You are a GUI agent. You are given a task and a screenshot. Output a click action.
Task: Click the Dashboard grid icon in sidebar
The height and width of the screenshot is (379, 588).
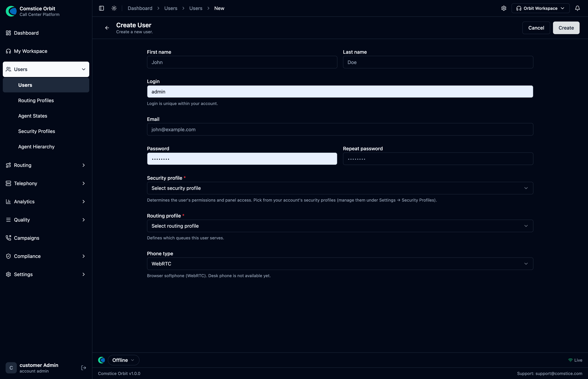pos(8,33)
